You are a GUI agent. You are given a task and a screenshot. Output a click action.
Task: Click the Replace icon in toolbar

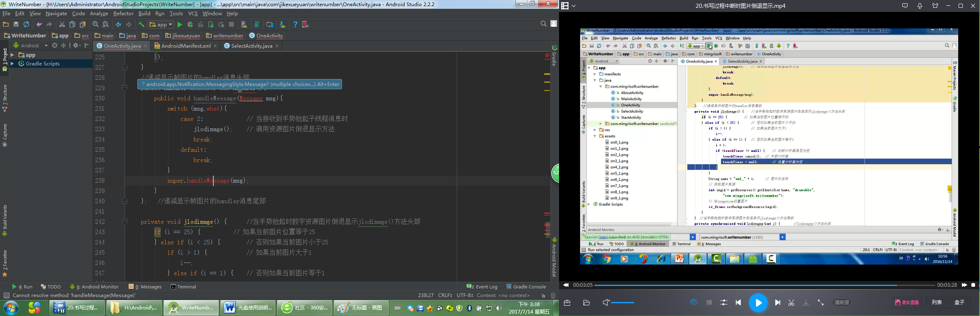coord(106,25)
